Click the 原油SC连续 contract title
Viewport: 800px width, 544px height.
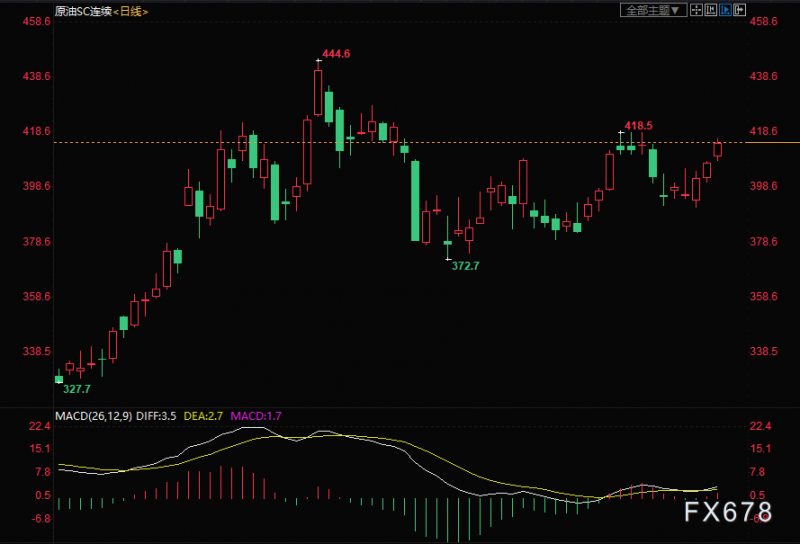click(x=83, y=11)
